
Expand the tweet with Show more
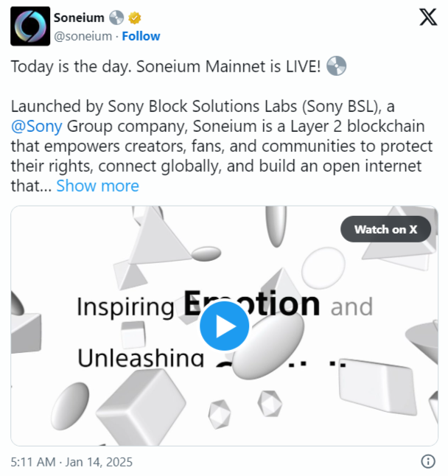click(x=97, y=186)
